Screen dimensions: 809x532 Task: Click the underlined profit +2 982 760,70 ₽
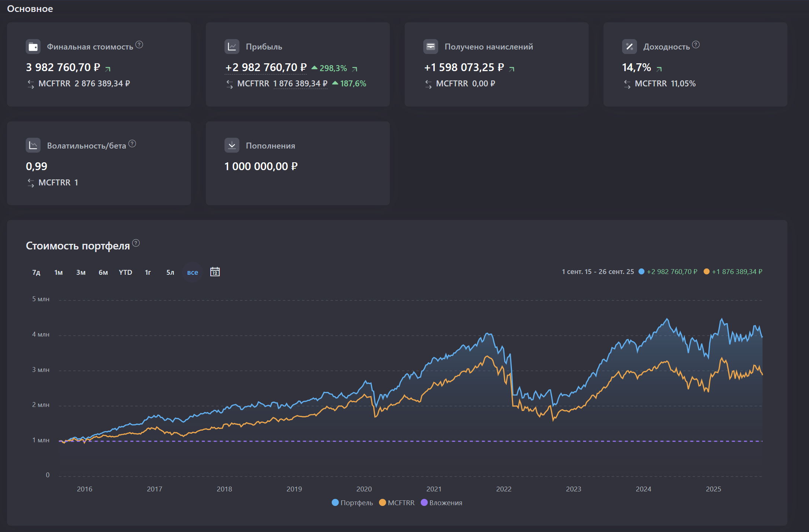coord(266,67)
